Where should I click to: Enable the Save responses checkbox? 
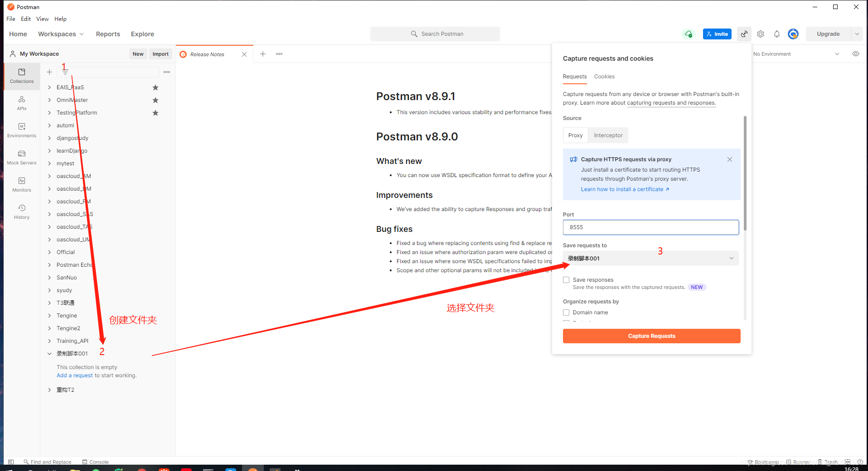pyautogui.click(x=566, y=280)
